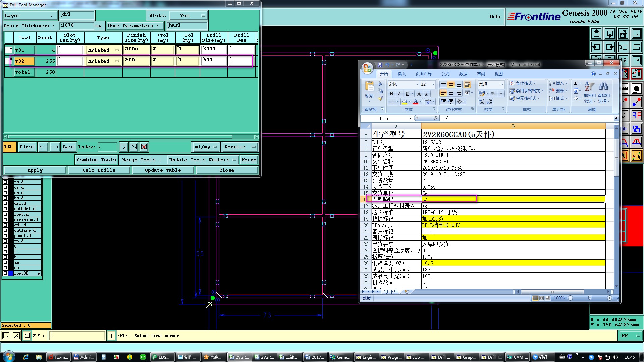Screen dimensions: 644x362
Task: Expand the T02 row plus button
Action: coord(9,61)
